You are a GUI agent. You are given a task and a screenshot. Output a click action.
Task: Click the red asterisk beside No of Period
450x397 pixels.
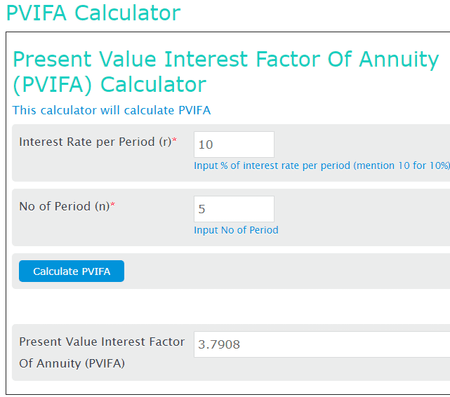tap(113, 204)
